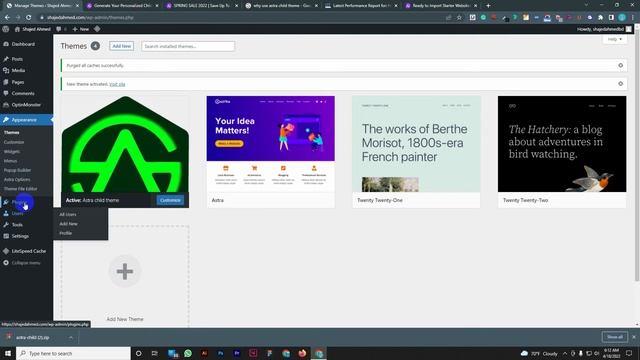The height and width of the screenshot is (360, 640).
Task: Follow the Visit site link
Action: [x=117, y=84]
